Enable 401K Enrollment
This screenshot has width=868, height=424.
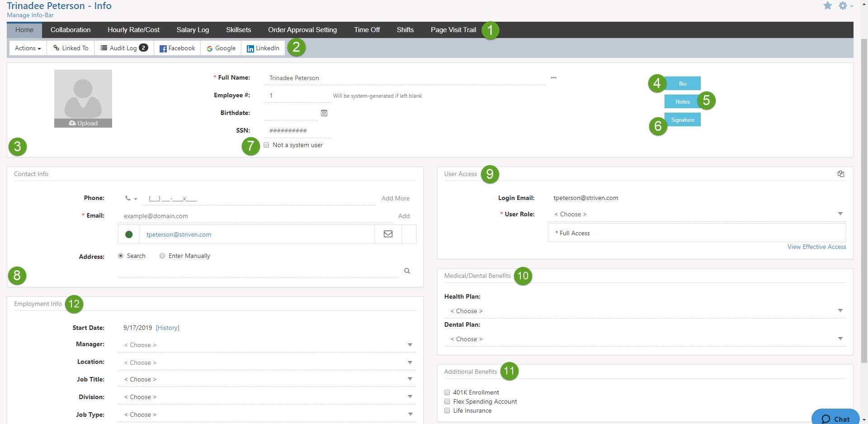coord(447,392)
